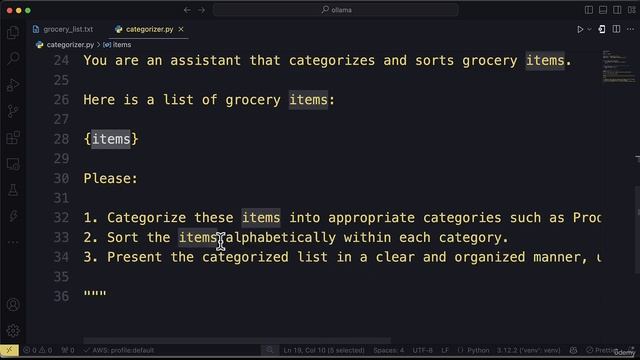Toggle the primary sidebar
640x360 pixels.
point(589,10)
